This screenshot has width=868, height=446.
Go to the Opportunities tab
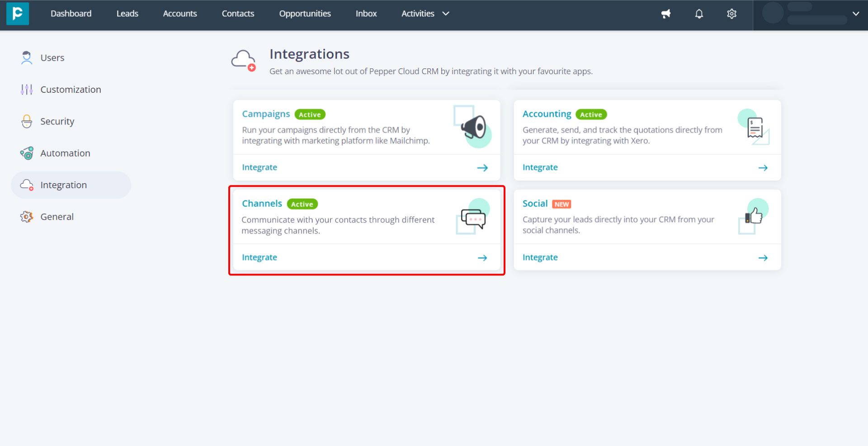[x=305, y=14]
